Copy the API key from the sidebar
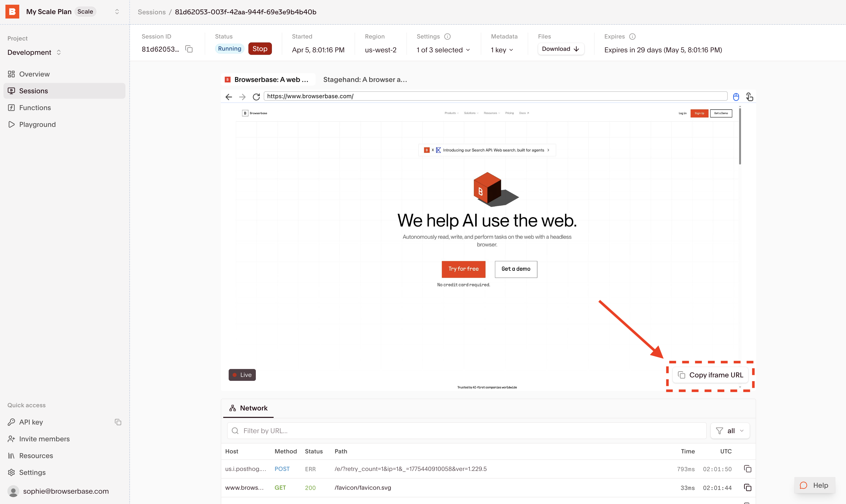This screenshot has height=504, width=846. pos(118,422)
